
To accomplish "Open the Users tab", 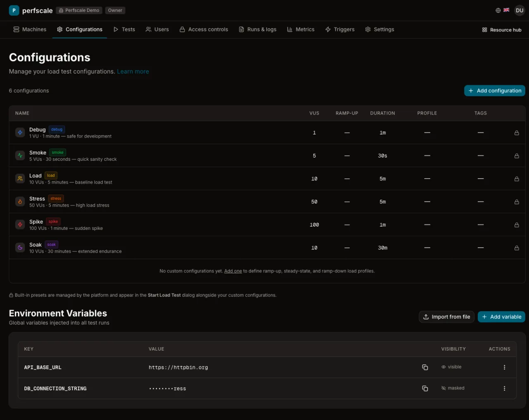I will (x=157, y=29).
